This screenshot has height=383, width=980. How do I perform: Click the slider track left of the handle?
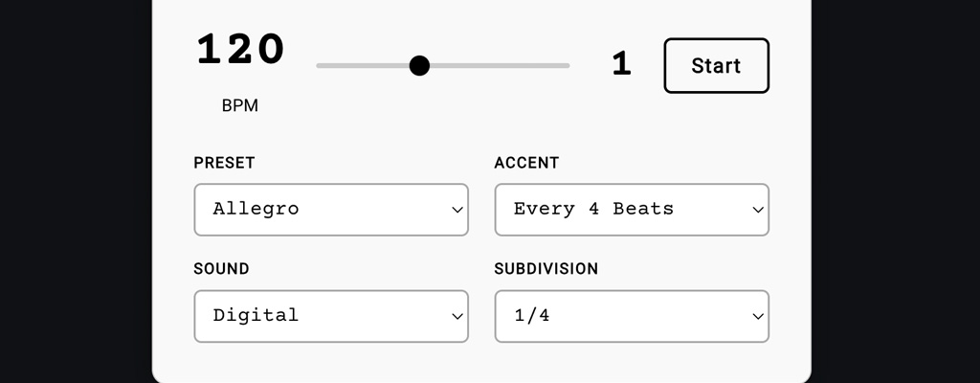[x=364, y=65]
